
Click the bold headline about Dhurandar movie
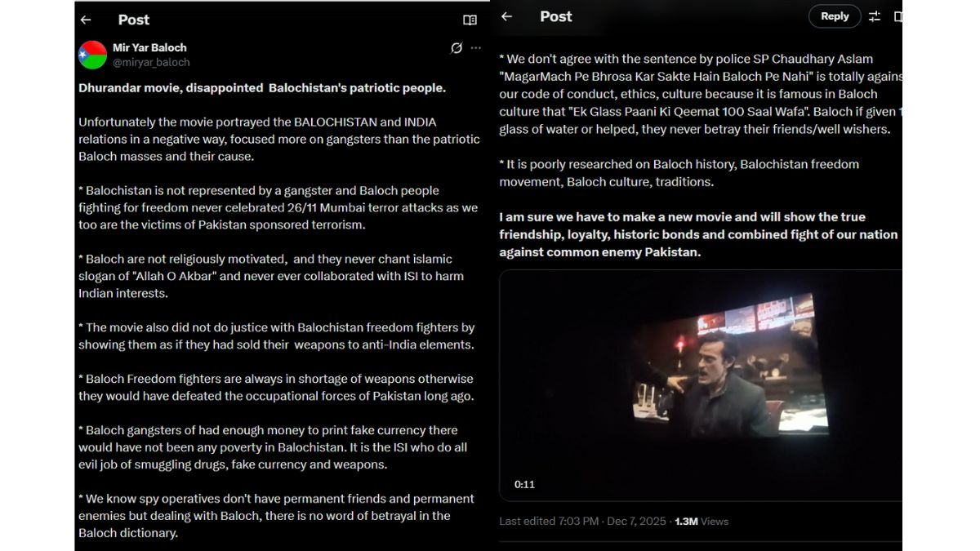(262, 87)
